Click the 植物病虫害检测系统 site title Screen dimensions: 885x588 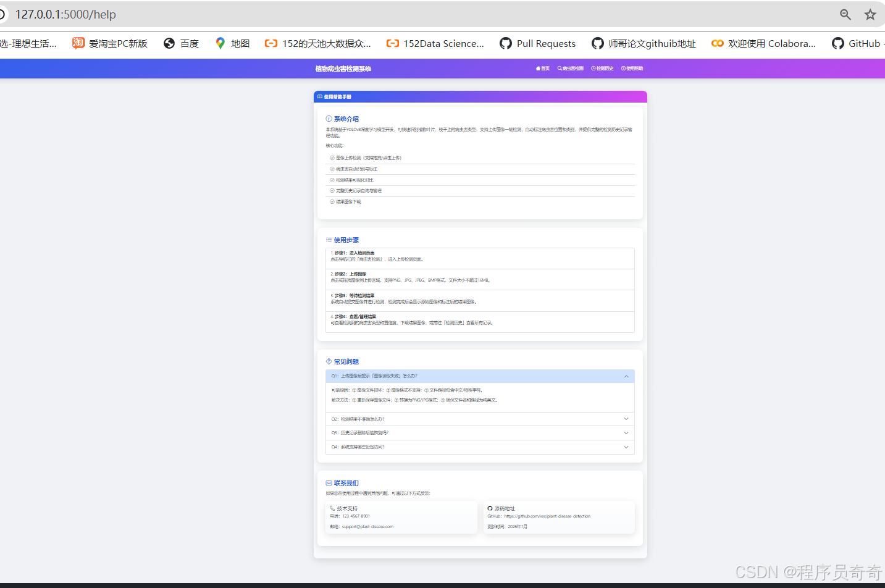tap(343, 69)
